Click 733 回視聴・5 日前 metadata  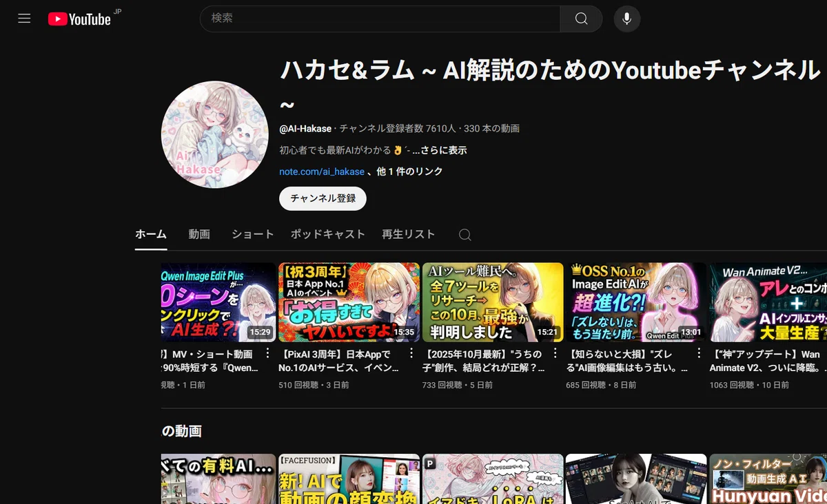[x=457, y=385]
